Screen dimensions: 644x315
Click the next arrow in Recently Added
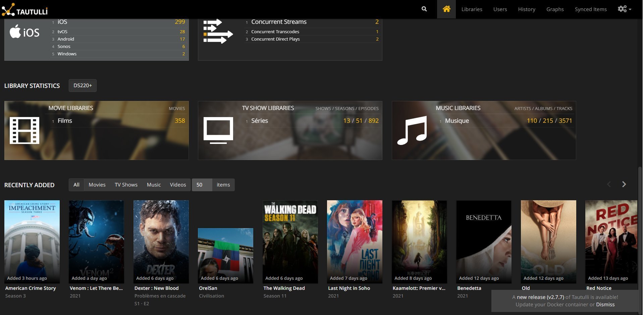(624, 184)
